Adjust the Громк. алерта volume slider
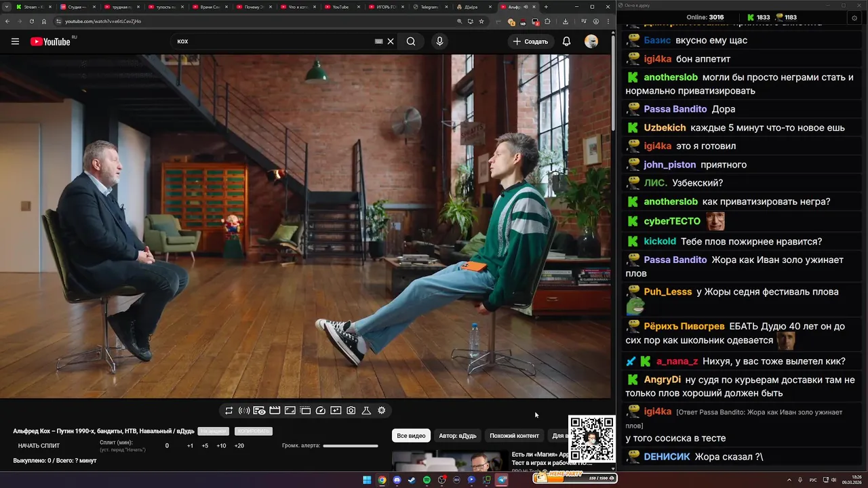 click(351, 446)
